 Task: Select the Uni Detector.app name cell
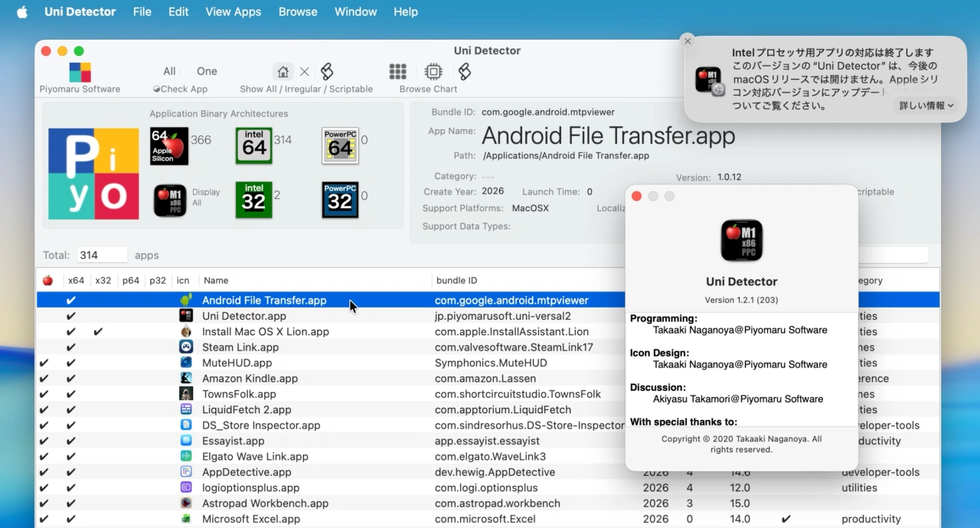(243, 316)
